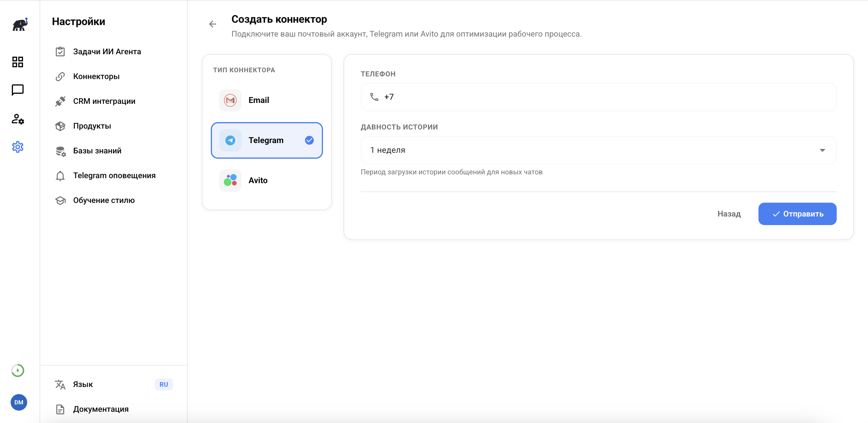
Task: Expand the Давность истории dropdown
Action: coord(598,150)
